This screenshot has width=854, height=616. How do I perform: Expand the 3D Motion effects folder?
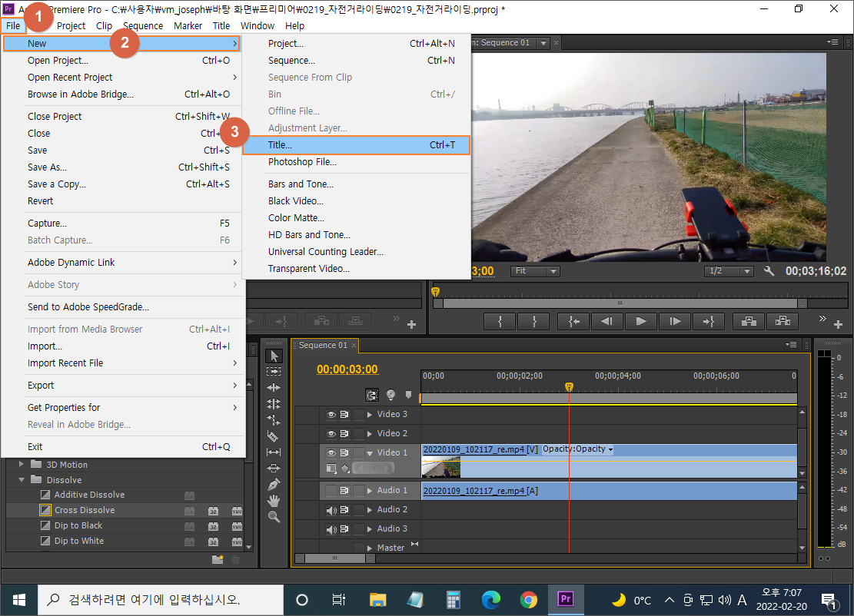coord(22,464)
